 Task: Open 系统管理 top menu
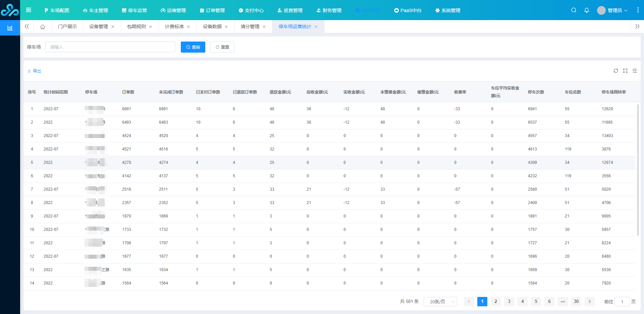pyautogui.click(x=448, y=10)
